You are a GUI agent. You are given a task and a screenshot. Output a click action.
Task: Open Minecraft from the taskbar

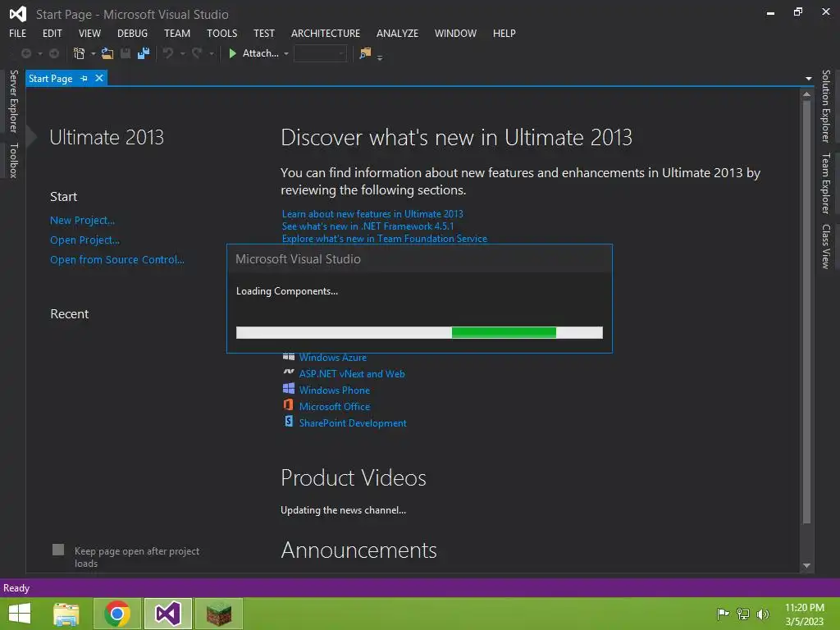click(218, 614)
